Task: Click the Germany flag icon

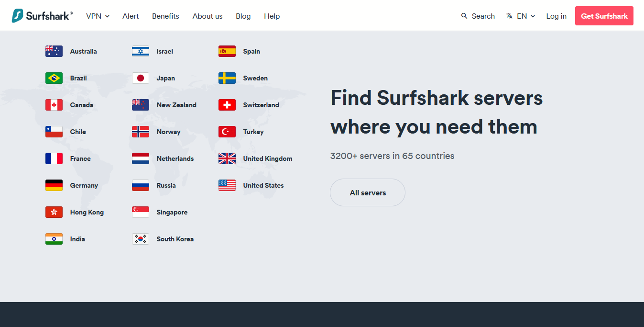Action: coord(54,185)
